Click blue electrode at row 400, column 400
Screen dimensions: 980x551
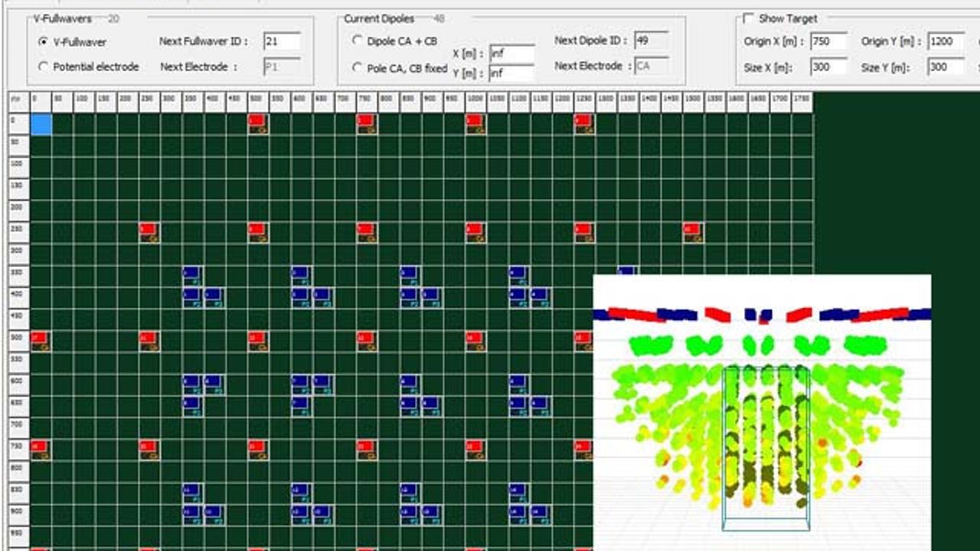click(x=214, y=297)
